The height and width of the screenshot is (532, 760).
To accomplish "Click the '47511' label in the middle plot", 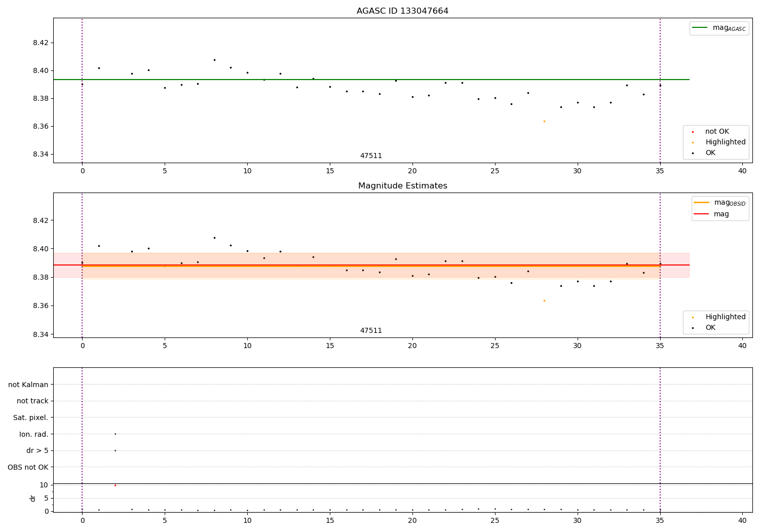I will click(371, 331).
